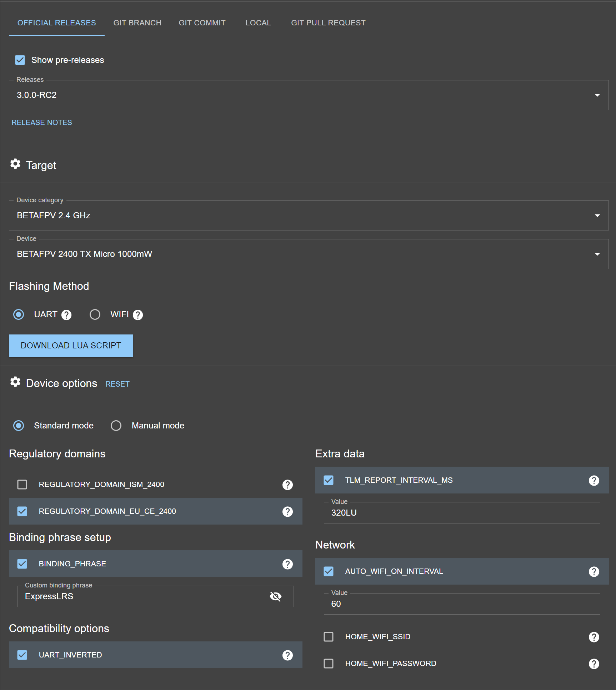616x690 pixels.
Task: Enable REGULATORY_DOMAIN_ISM_2400
Action: [x=22, y=485]
